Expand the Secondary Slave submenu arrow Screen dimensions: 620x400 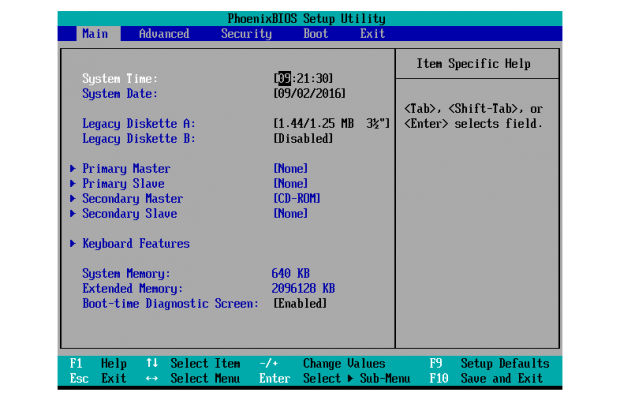pyautogui.click(x=73, y=214)
